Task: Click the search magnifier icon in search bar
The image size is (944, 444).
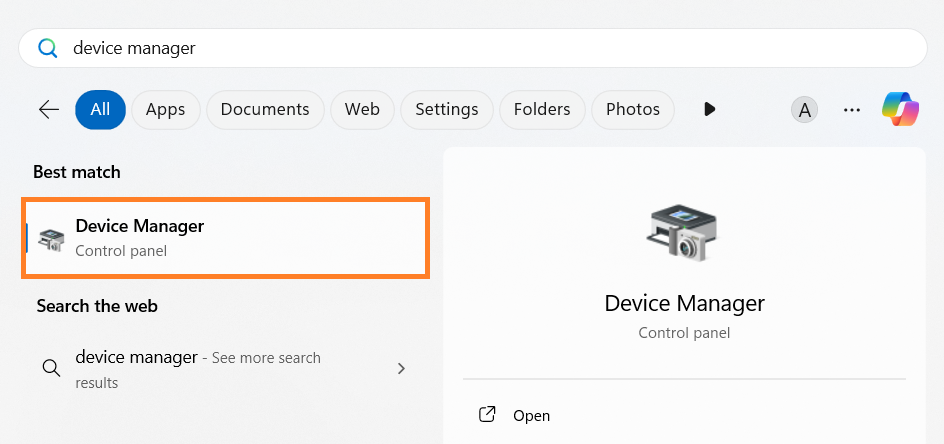Action: (x=48, y=48)
